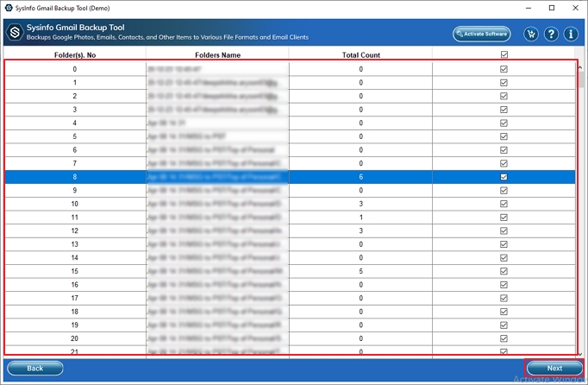This screenshot has width=588, height=385.
Task: Uncheck the checkbox for folder 1
Action: [x=504, y=83]
